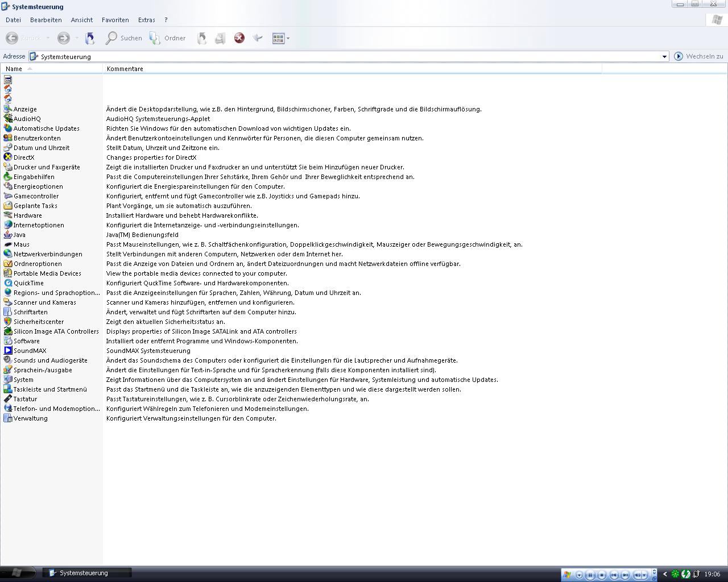Image resolution: width=728 pixels, height=582 pixels.
Task: Open the Ordneroptionen icon
Action: (x=8, y=264)
